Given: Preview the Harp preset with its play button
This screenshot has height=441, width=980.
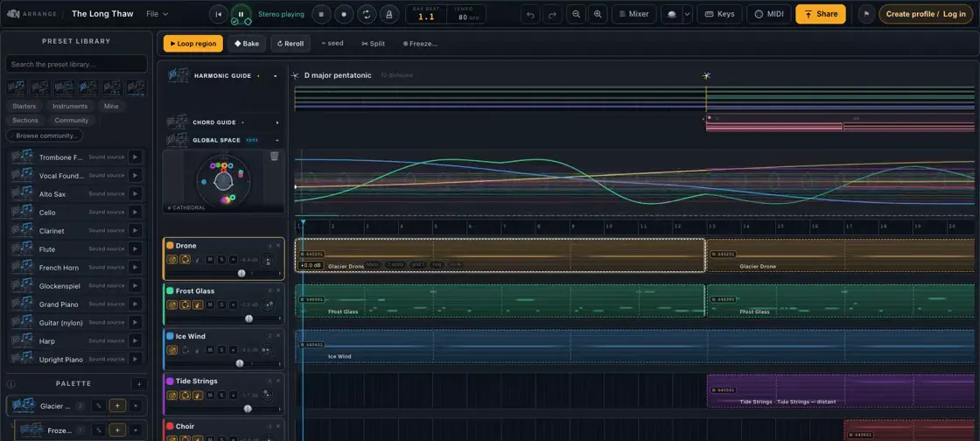Looking at the screenshot, I should coord(135,341).
